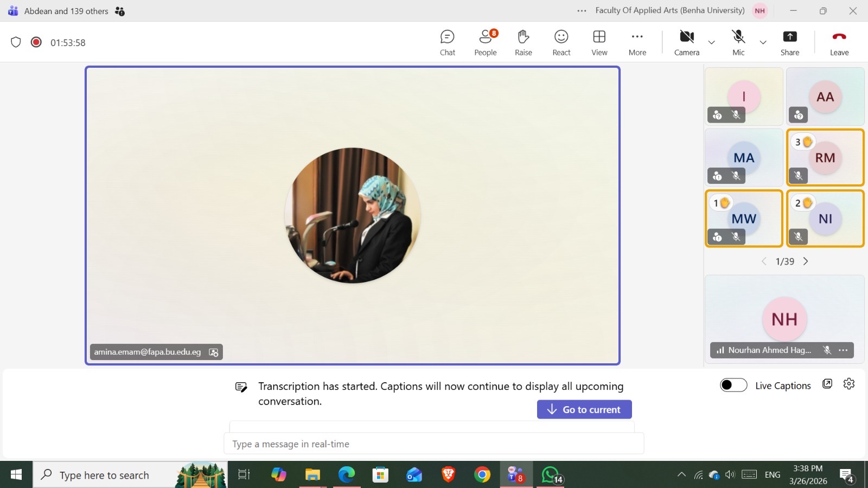Click the Share screen icon
868x488 pixels.
click(789, 43)
